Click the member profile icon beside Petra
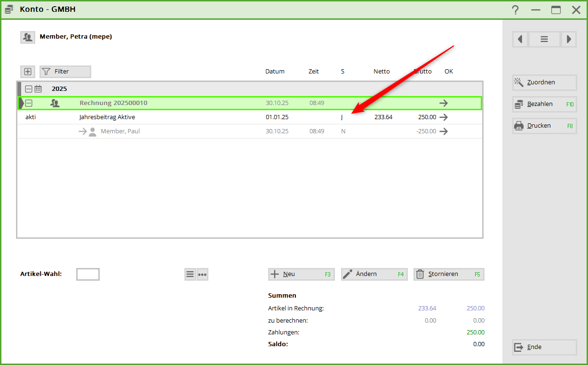 click(28, 37)
